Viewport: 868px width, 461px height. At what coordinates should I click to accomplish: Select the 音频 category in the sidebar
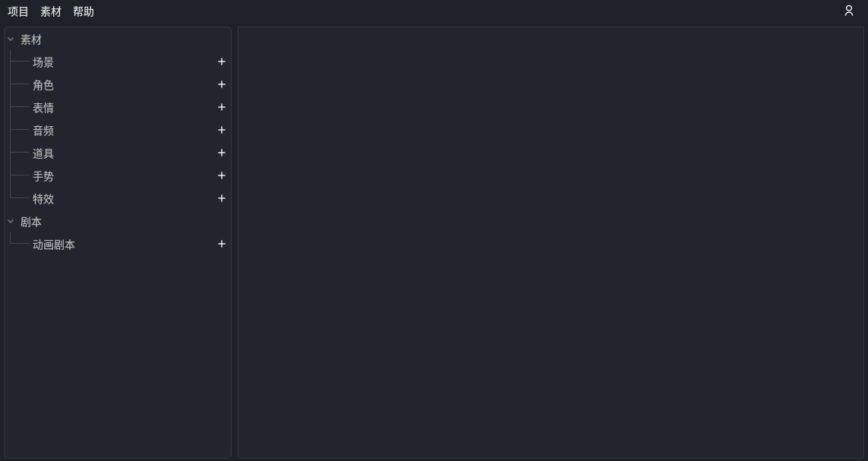point(43,131)
